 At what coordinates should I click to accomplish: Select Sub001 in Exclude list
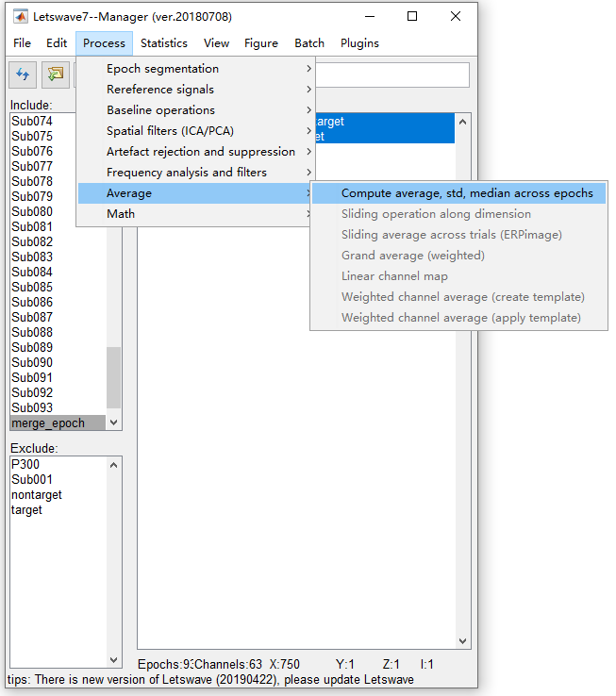pyautogui.click(x=58, y=479)
